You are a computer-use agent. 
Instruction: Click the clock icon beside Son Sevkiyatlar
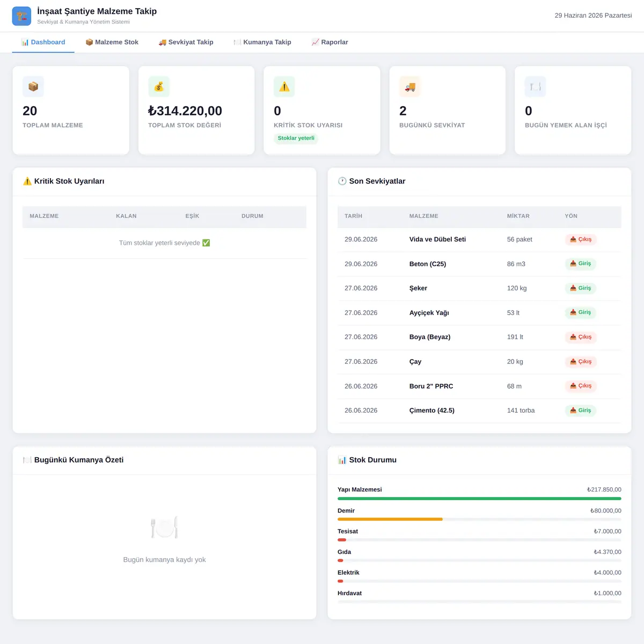pos(342,181)
